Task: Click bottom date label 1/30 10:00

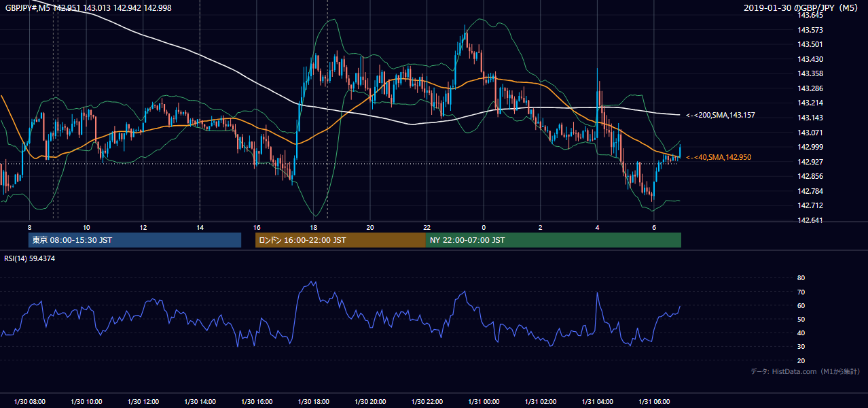Action: 86,402
